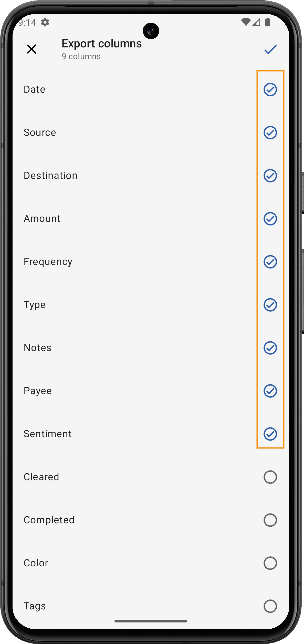Toggle off the Sentiment column
Viewport: 304px width, 644px height.
[x=270, y=434]
